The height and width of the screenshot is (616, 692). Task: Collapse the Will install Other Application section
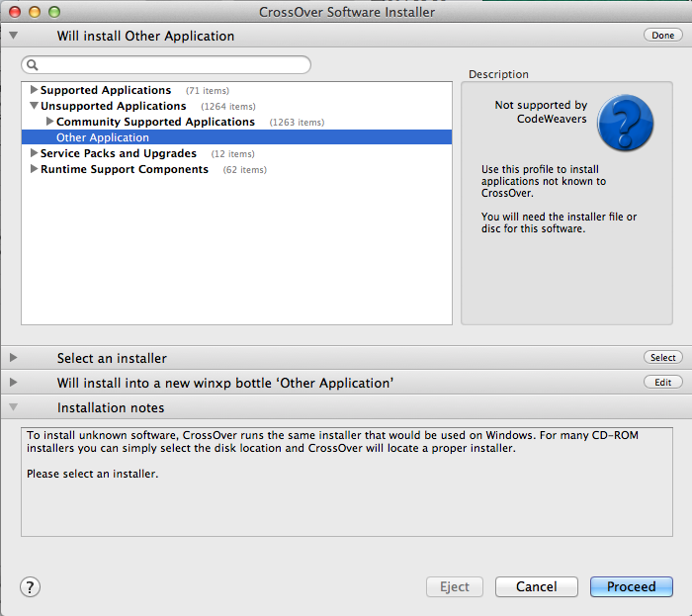[13, 36]
